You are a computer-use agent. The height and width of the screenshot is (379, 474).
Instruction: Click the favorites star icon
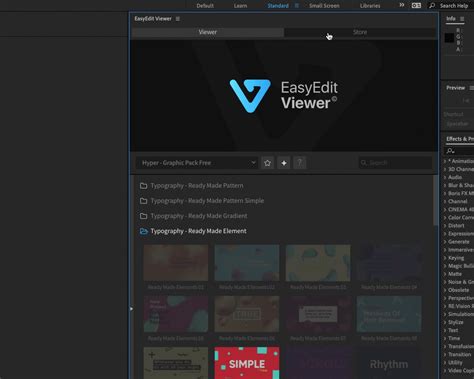coord(267,163)
